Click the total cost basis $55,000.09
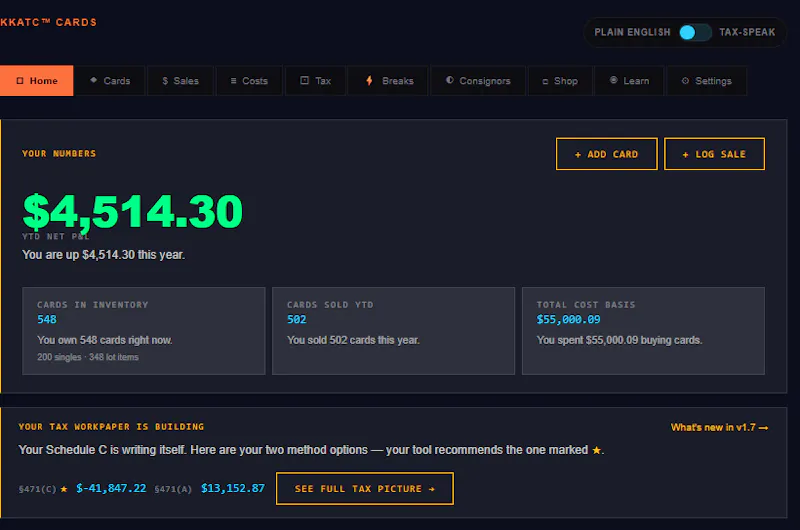The height and width of the screenshot is (530, 800). [568, 319]
